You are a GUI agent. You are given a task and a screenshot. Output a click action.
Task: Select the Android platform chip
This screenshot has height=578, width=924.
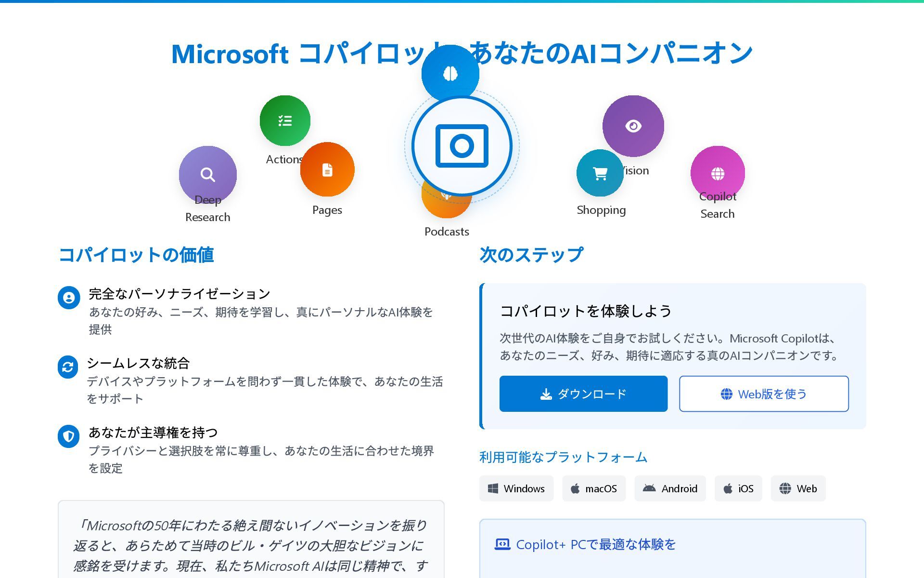coord(670,488)
